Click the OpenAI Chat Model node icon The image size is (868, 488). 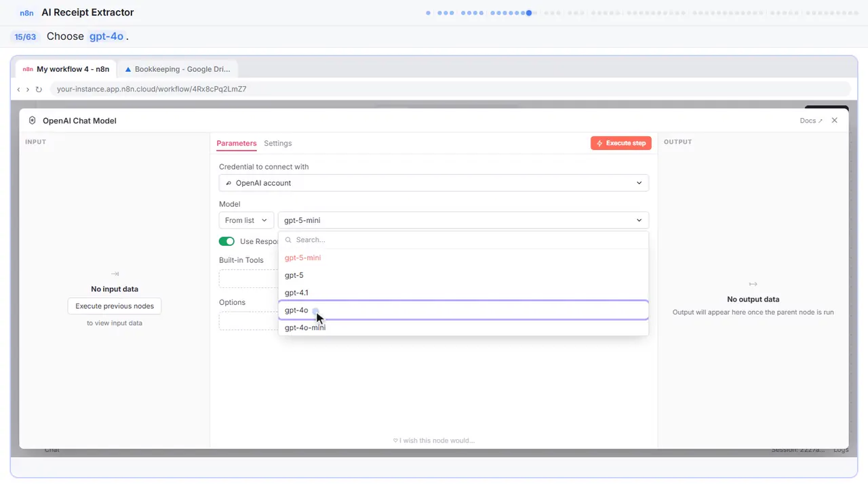[x=32, y=121]
